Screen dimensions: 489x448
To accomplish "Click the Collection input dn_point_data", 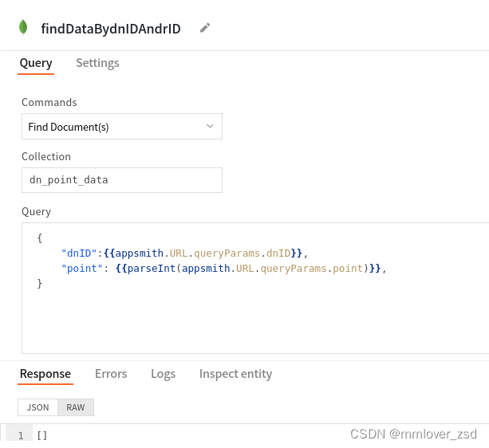I will [122, 180].
